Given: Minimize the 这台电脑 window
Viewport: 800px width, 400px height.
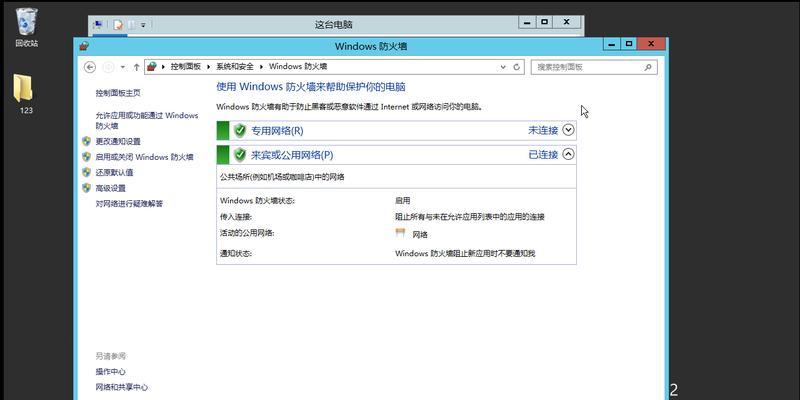Looking at the screenshot, I should (527, 22).
